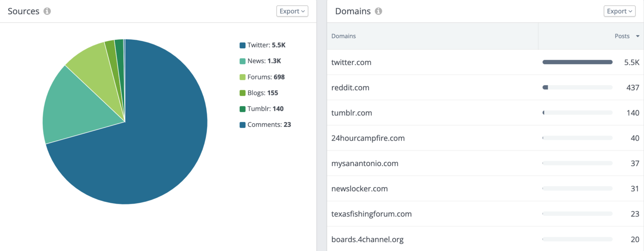Click the 5.5K posts progress bar
The width and height of the screenshot is (644, 251).
[x=577, y=62]
